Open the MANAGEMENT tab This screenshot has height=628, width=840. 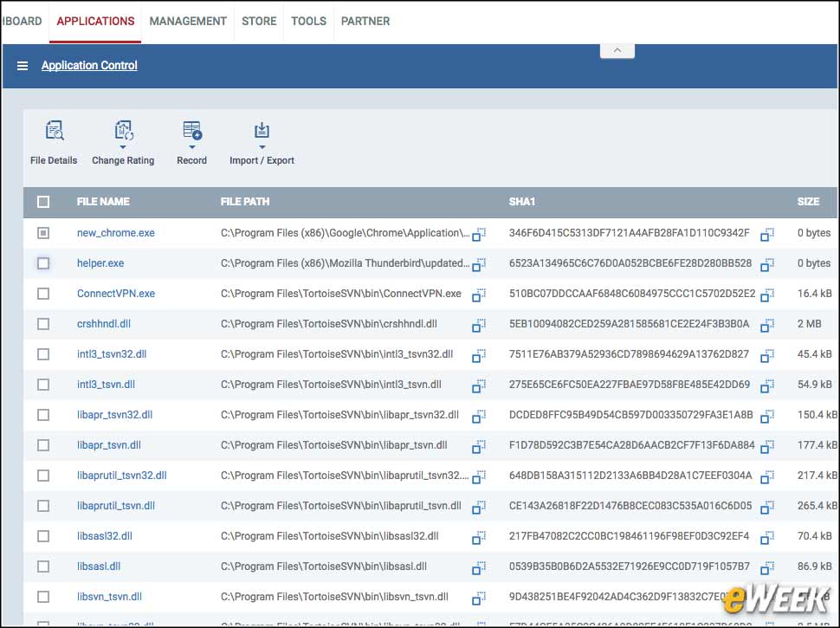pos(188,22)
